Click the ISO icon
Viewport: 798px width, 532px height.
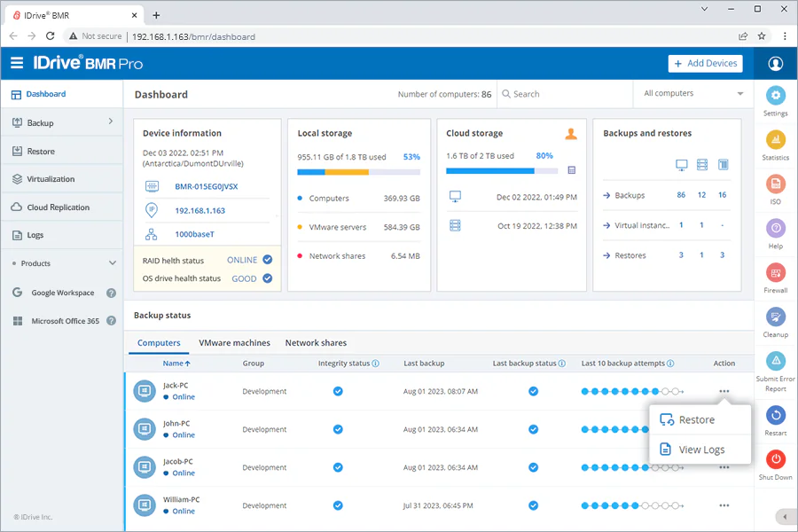(775, 184)
